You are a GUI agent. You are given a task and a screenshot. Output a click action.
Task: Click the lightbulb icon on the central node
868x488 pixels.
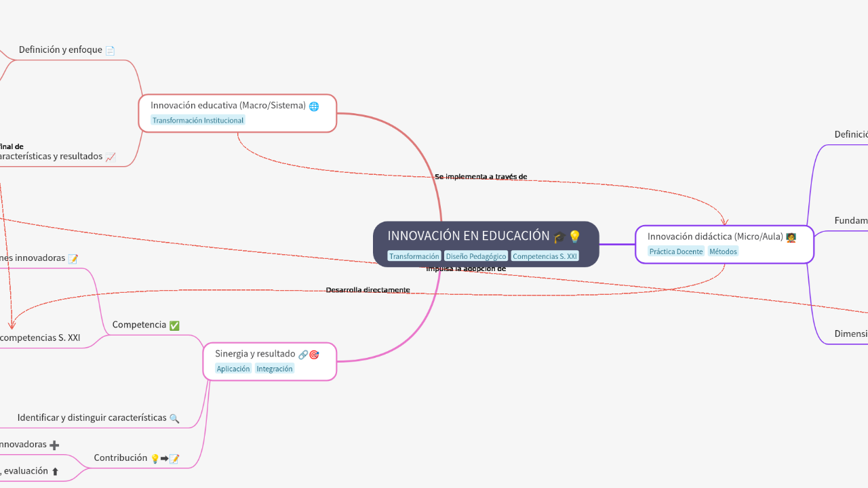click(574, 236)
